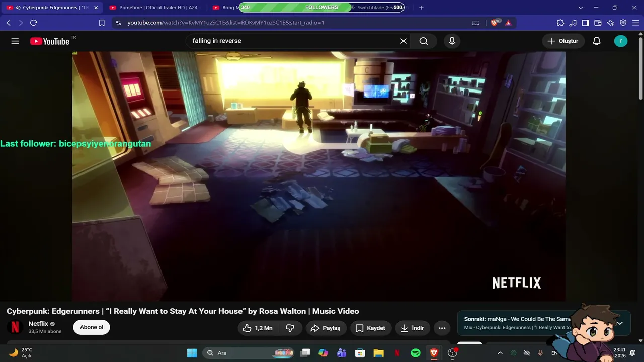Click the YouTube URL address bar

[x=292, y=23]
